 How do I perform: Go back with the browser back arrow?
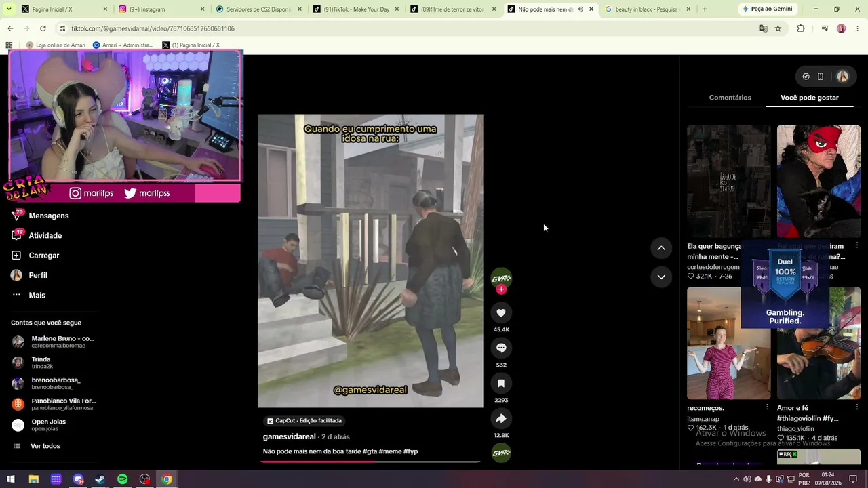tap(10, 28)
